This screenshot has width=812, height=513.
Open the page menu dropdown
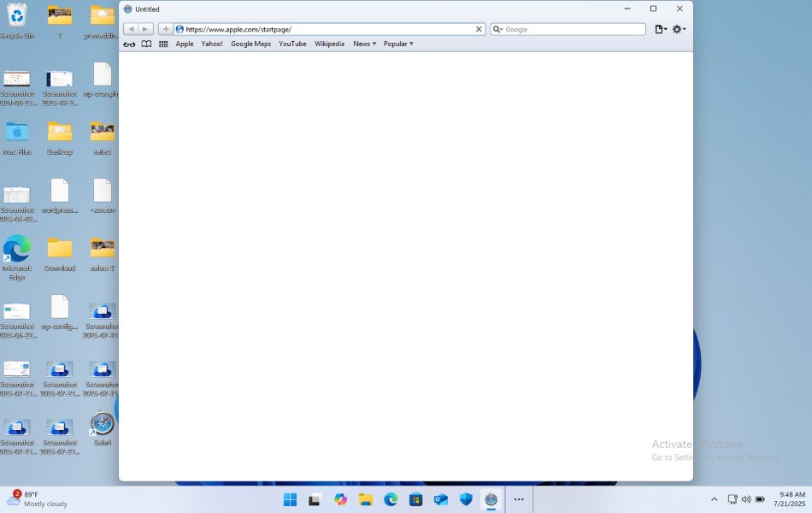[x=660, y=29]
